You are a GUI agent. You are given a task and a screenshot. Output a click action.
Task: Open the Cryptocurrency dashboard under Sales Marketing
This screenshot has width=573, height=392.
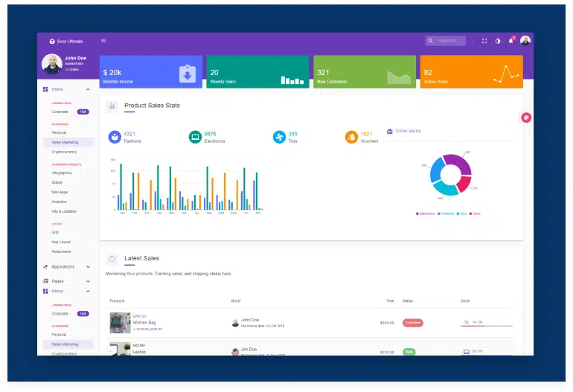[x=64, y=152]
